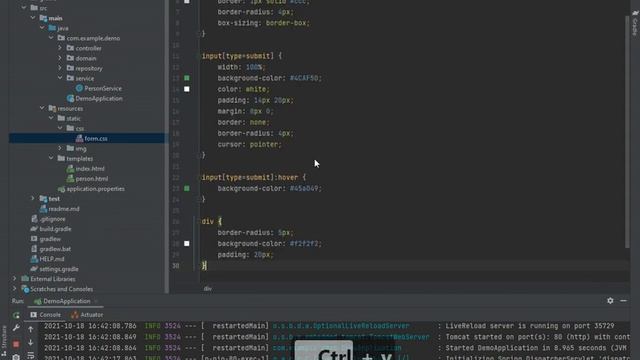Open form.css in project tree
Viewport: 640px width, 360px height.
point(96,138)
